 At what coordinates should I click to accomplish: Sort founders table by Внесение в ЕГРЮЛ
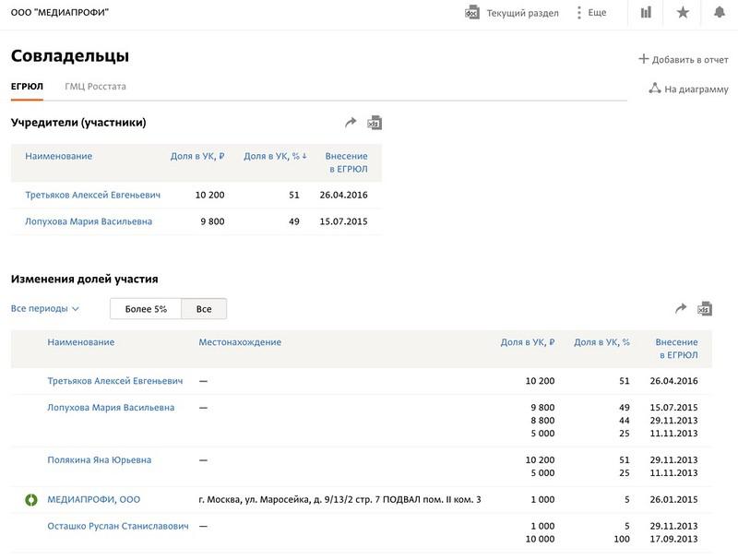pos(347,162)
